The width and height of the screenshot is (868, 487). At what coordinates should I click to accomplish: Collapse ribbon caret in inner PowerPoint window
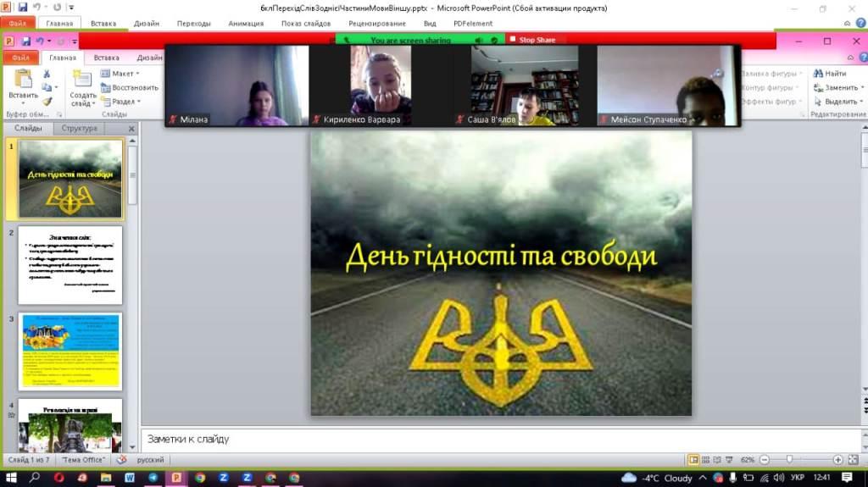(851, 57)
